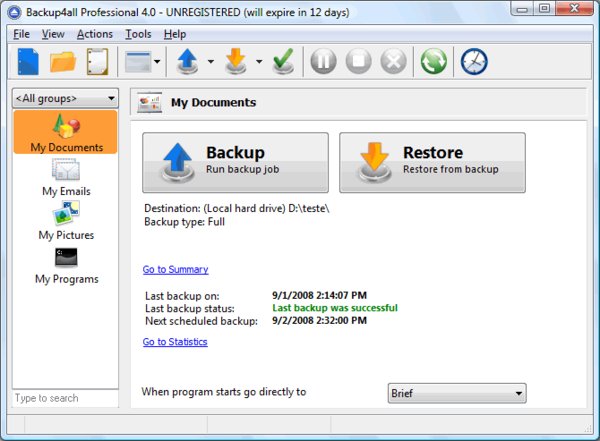Click the large Backup button
This screenshot has height=441, width=600.
coord(235,163)
